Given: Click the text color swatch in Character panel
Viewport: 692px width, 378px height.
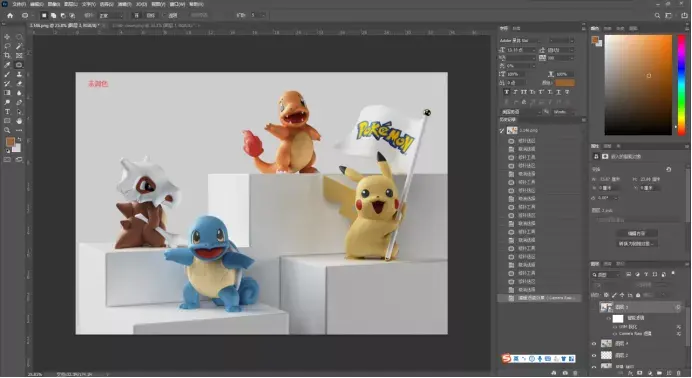Looking at the screenshot, I should 565,82.
